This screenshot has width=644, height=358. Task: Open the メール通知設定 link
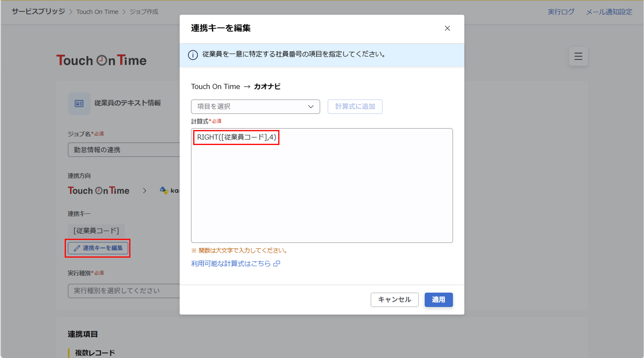click(x=609, y=12)
